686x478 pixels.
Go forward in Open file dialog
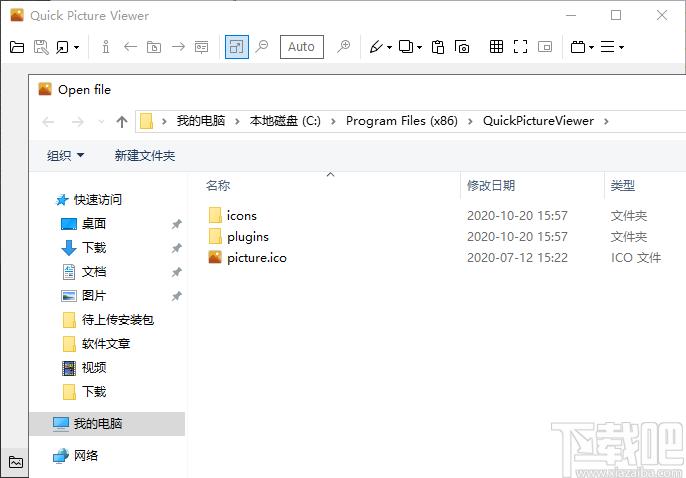77,122
